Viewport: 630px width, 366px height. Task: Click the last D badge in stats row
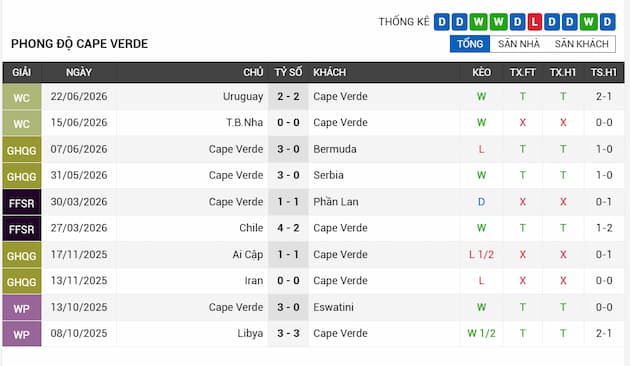[608, 22]
